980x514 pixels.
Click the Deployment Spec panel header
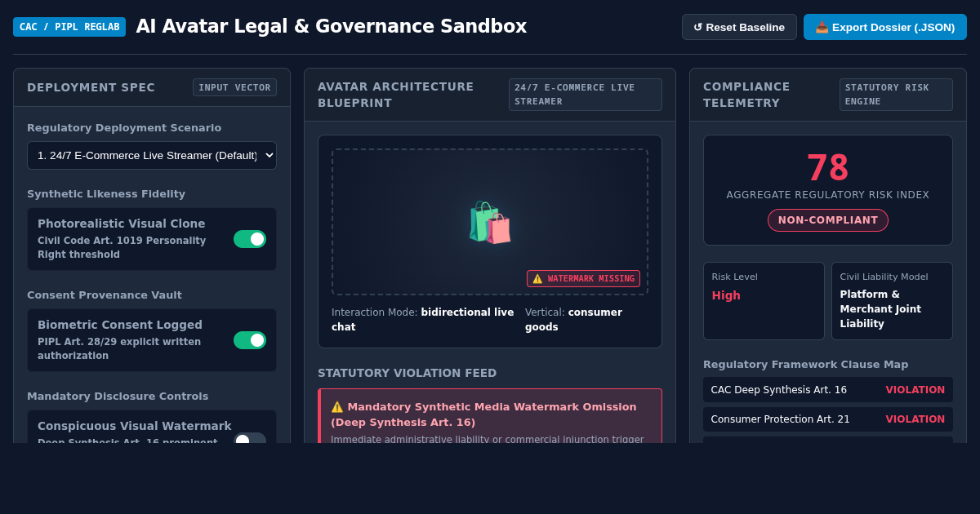(x=152, y=87)
